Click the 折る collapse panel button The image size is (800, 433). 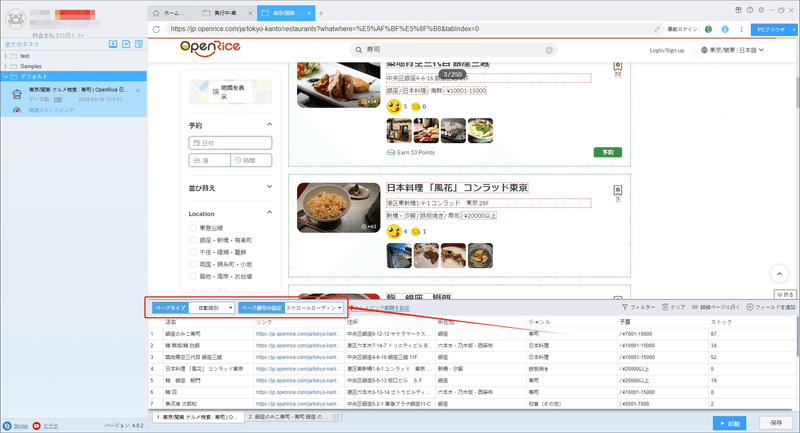click(x=785, y=294)
